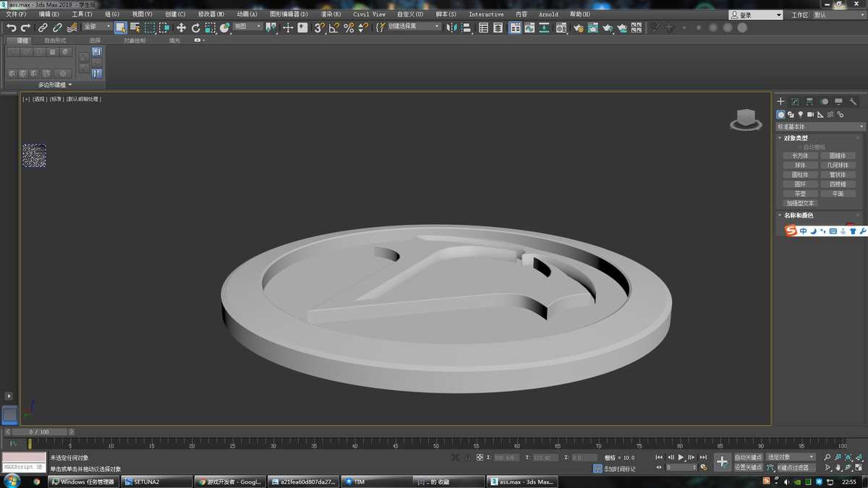This screenshot has width=868, height=488.
Task: Open the 文件(F) menu
Action: click(x=16, y=14)
